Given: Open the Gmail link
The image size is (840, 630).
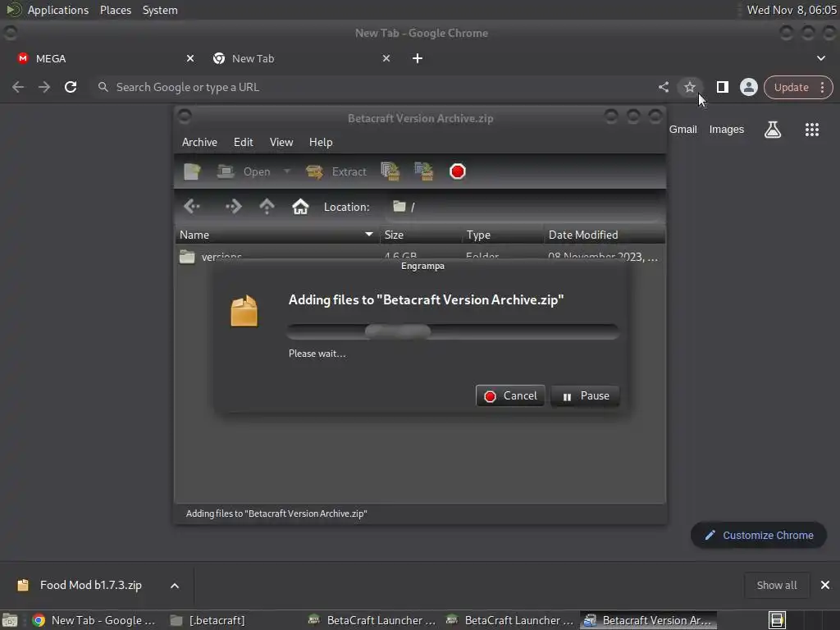Looking at the screenshot, I should pos(683,129).
